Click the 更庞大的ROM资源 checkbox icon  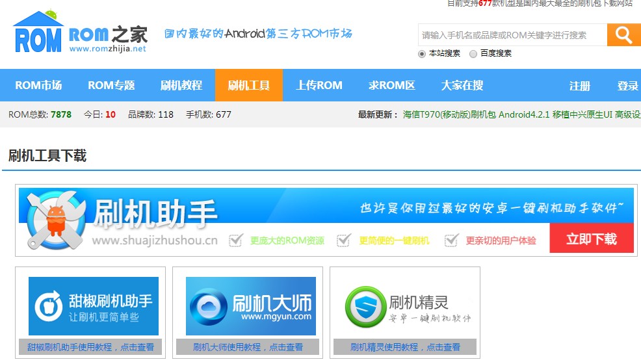pyautogui.click(x=235, y=240)
